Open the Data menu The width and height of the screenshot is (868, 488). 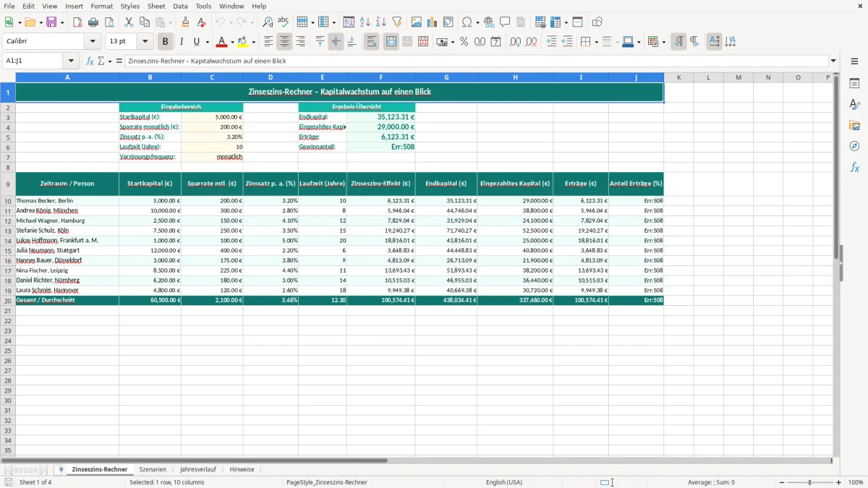pyautogui.click(x=181, y=6)
